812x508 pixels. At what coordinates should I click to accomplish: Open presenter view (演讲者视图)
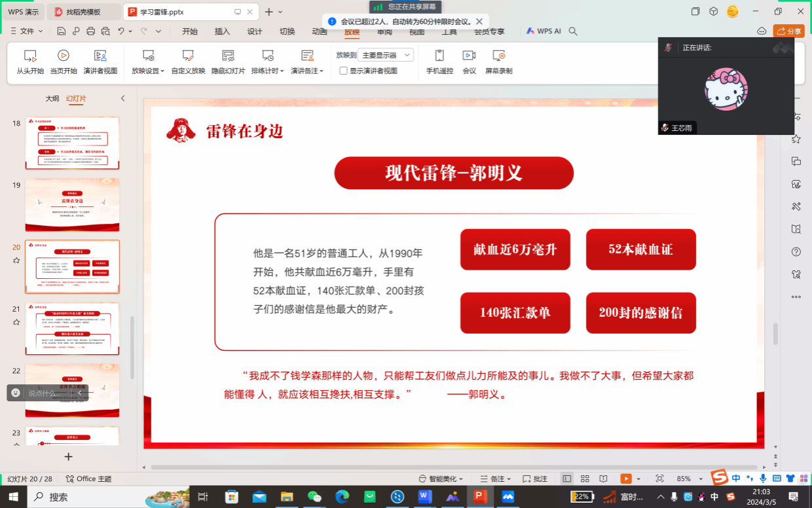(100, 62)
